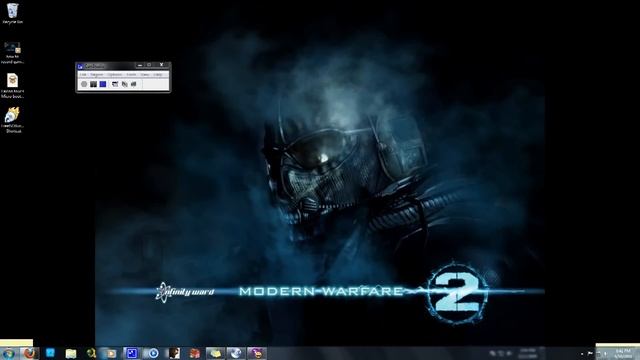Viewport: 640px width, 360px height.
Task: Click the fourth CamStudio toolbar icon after separator
Action: tap(115, 84)
